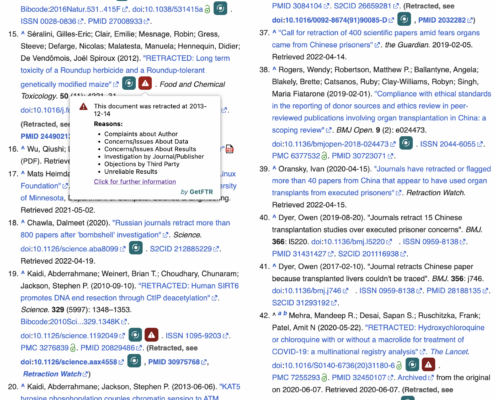The image size is (495, 400).
Task: Click GetFTR icon after doi:10.1038/531415a
Action: pyautogui.click(x=220, y=8)
